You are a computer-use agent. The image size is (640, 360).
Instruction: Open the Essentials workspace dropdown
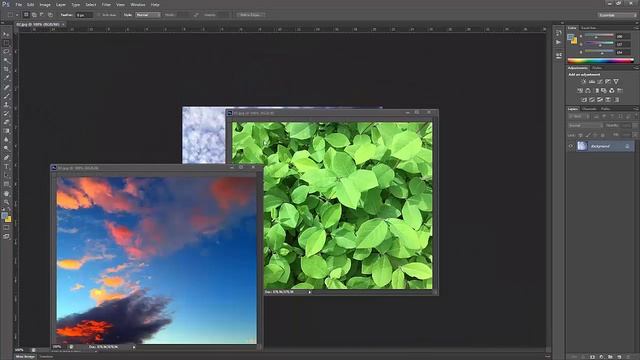pos(617,15)
